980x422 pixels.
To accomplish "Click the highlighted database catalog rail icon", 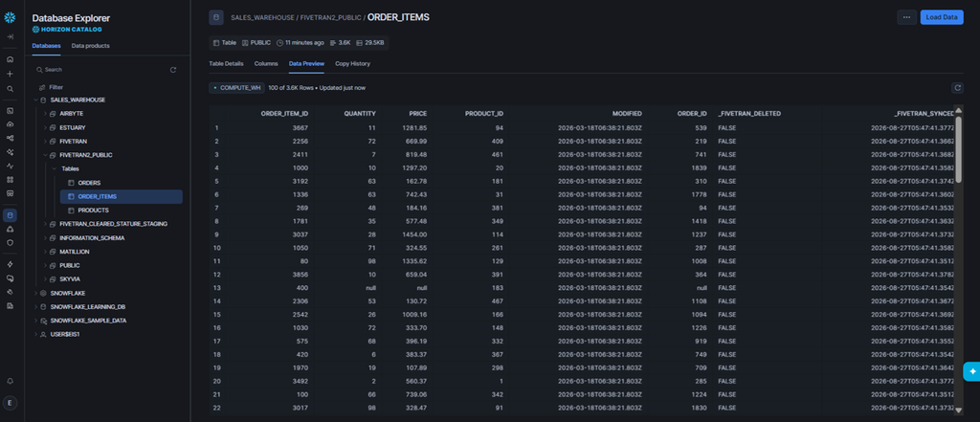I will (x=10, y=215).
